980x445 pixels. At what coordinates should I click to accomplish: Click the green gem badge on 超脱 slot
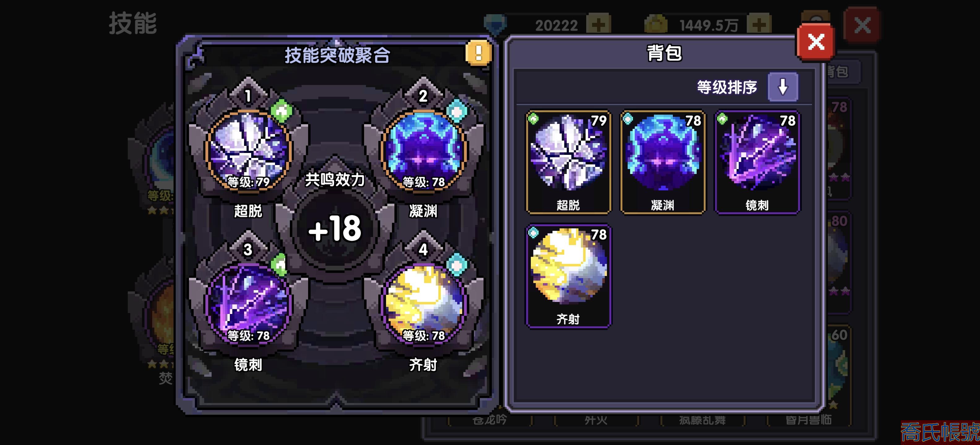click(x=282, y=111)
